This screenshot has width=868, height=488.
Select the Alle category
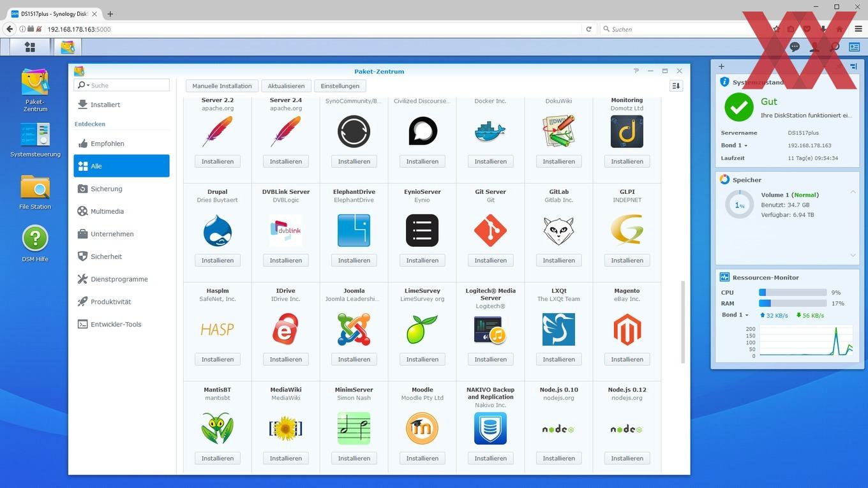pyautogui.click(x=122, y=166)
